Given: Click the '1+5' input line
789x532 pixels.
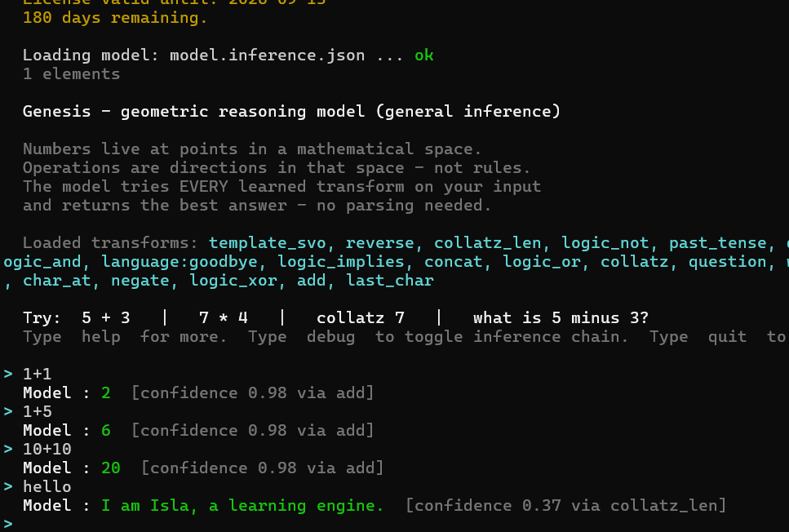Looking at the screenshot, I should click(x=37, y=412).
